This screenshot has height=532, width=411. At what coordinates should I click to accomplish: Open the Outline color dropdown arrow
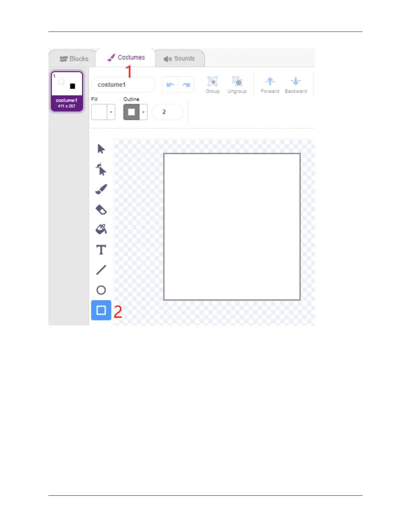(x=143, y=112)
